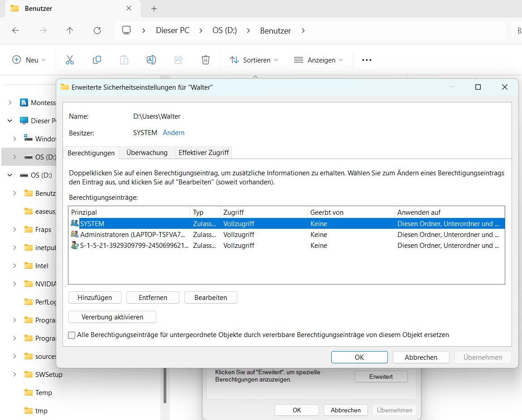Click the tmp folder icon in tree
The image size is (522, 420).
29,410
